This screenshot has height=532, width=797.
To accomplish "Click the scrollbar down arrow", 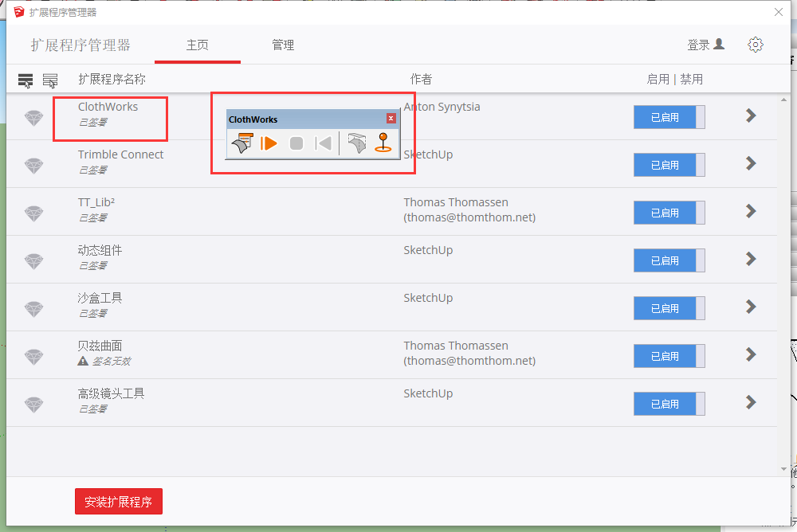I will coord(783,469).
